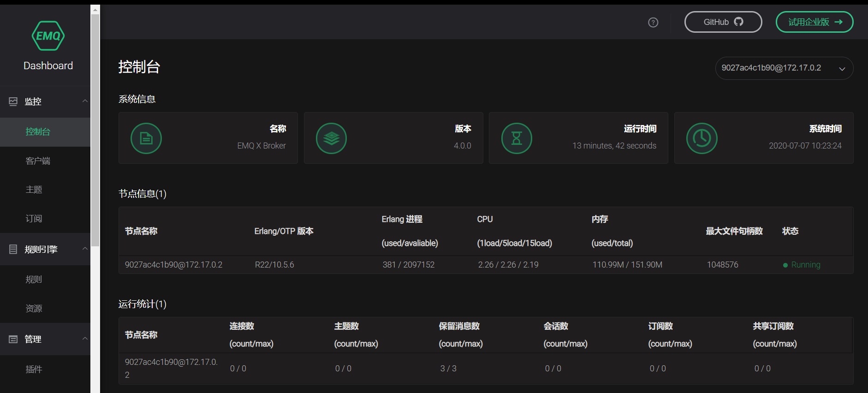
Task: Click the 订阅数 column header
Action: tap(660, 326)
